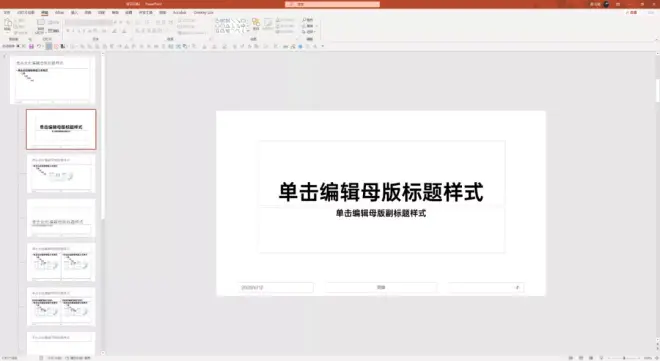Collapse the ribbon with the chevron arrow
Screen dimensions: 660x361
[x=656, y=40]
